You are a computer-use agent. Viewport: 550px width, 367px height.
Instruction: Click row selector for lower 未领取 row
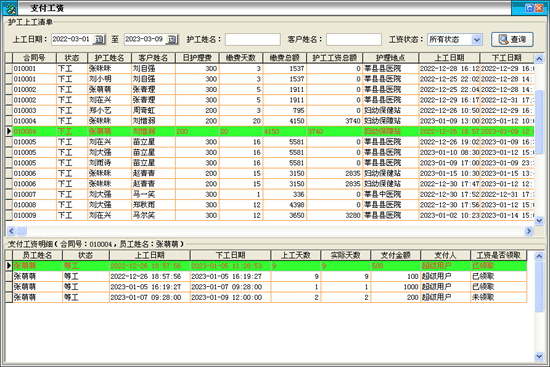point(9,298)
